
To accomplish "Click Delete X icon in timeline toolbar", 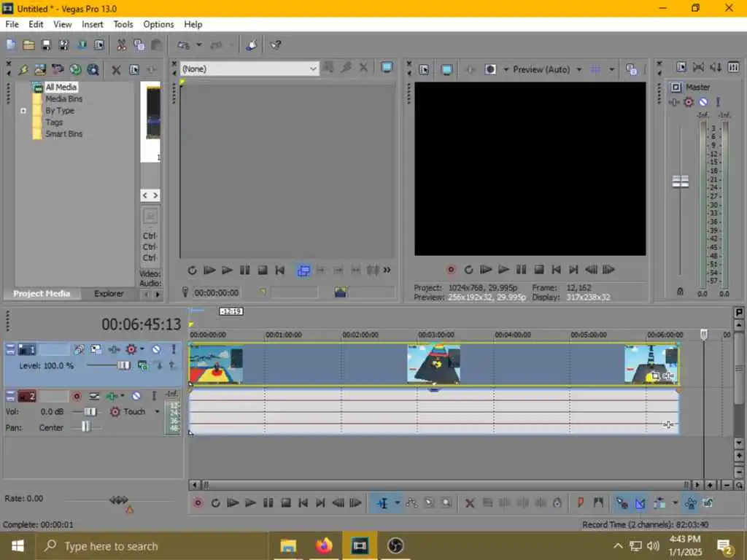I will tap(470, 503).
